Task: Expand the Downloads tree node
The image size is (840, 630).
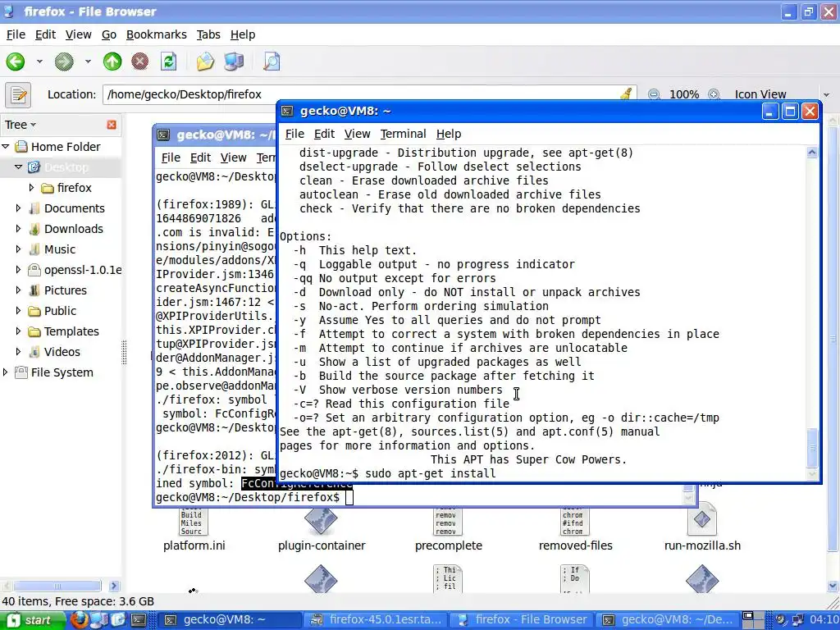Action: click(x=18, y=229)
